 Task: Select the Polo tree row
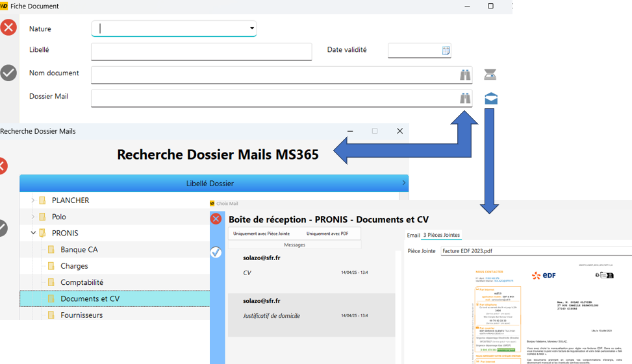(x=115, y=217)
